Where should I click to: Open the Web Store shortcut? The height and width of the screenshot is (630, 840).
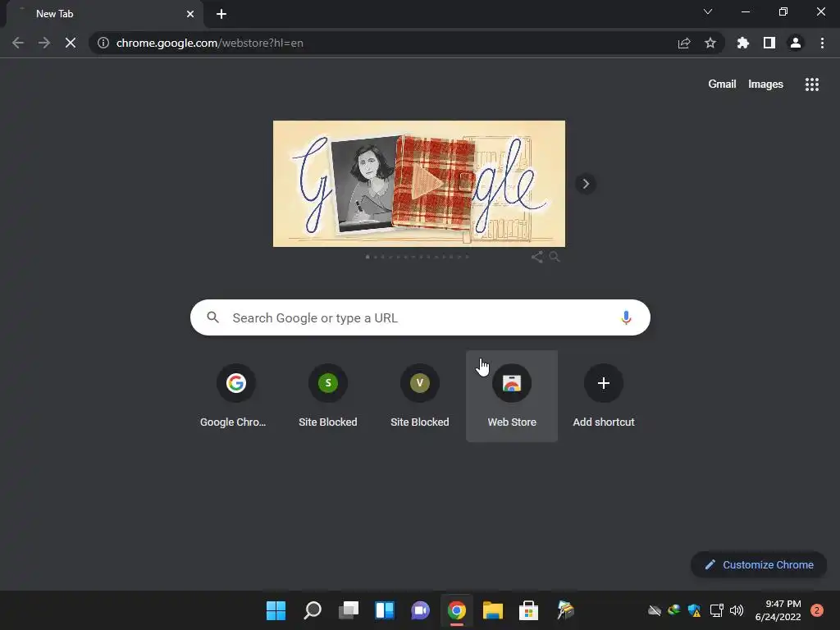pyautogui.click(x=512, y=395)
